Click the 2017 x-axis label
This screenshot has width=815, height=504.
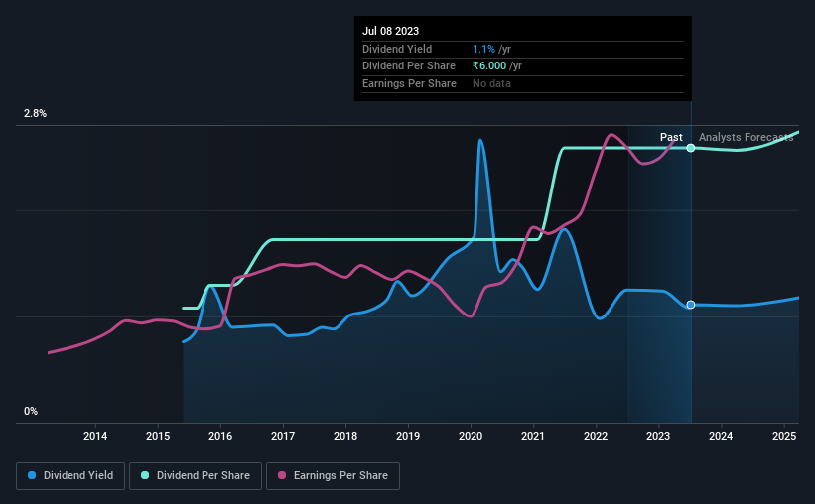[x=283, y=436]
